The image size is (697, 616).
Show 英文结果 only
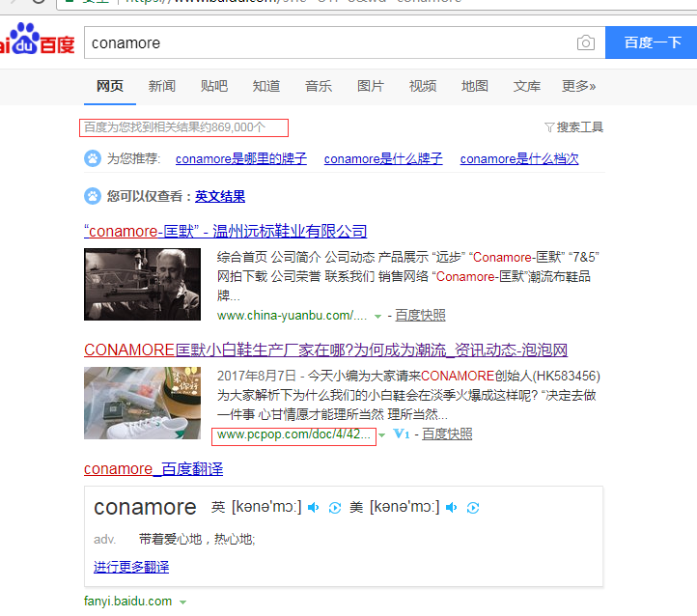click(219, 196)
